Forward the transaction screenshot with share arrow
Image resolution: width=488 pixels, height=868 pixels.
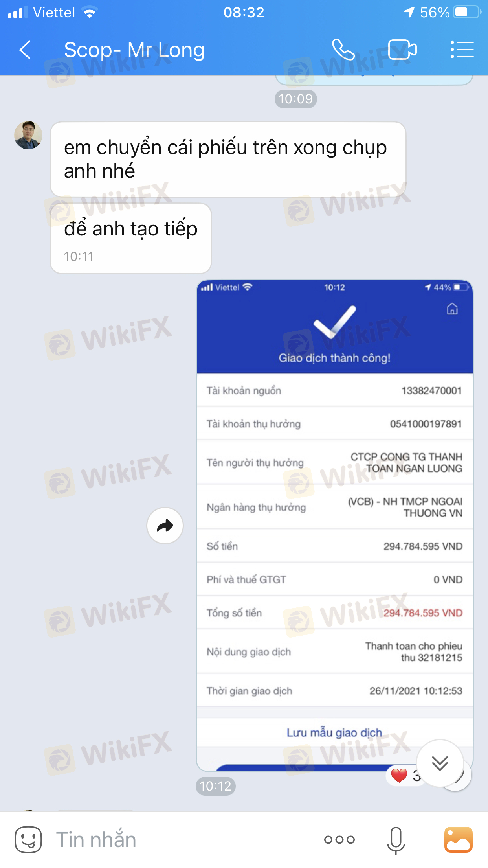(x=165, y=526)
